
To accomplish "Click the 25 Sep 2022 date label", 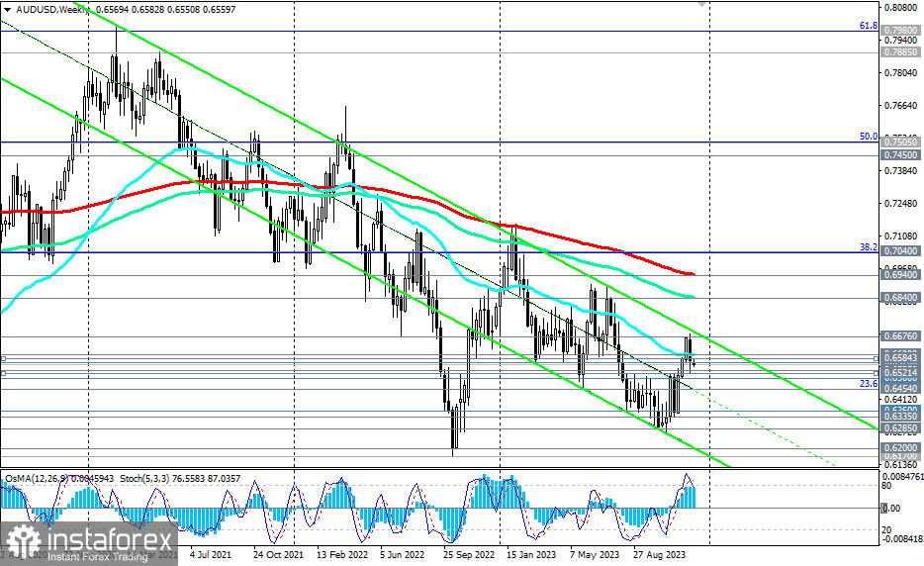I will [x=469, y=555].
